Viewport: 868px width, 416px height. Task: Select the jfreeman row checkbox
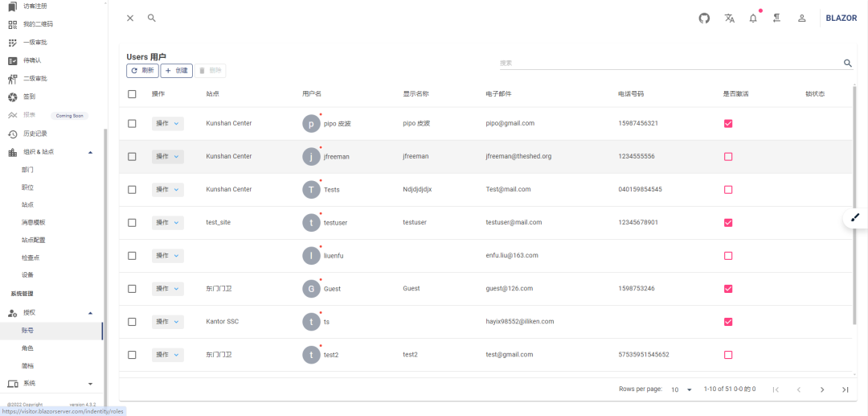point(132,157)
